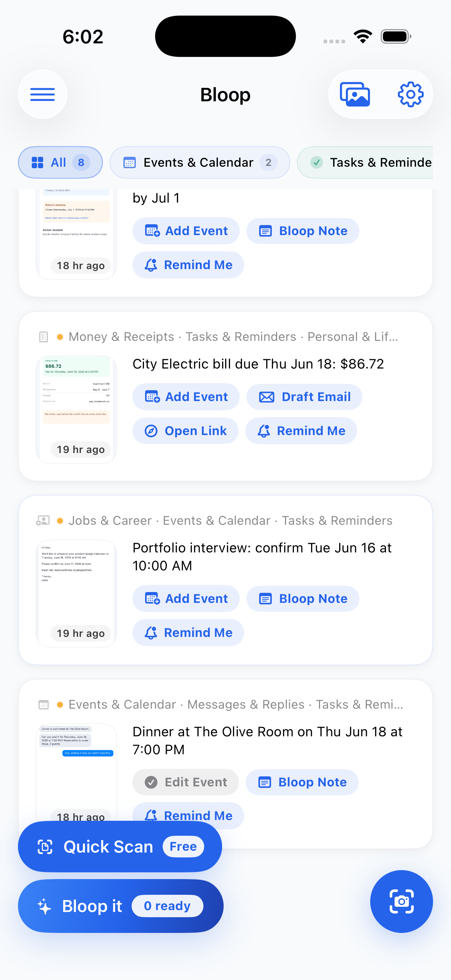Tap Add Event on the Jul 1 card
Image resolution: width=451 pixels, height=980 pixels.
point(186,231)
